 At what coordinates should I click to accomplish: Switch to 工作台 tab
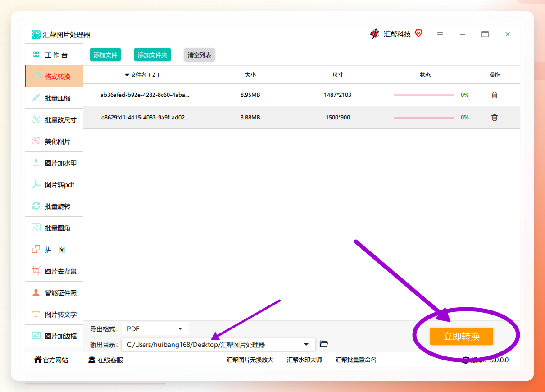click(54, 55)
